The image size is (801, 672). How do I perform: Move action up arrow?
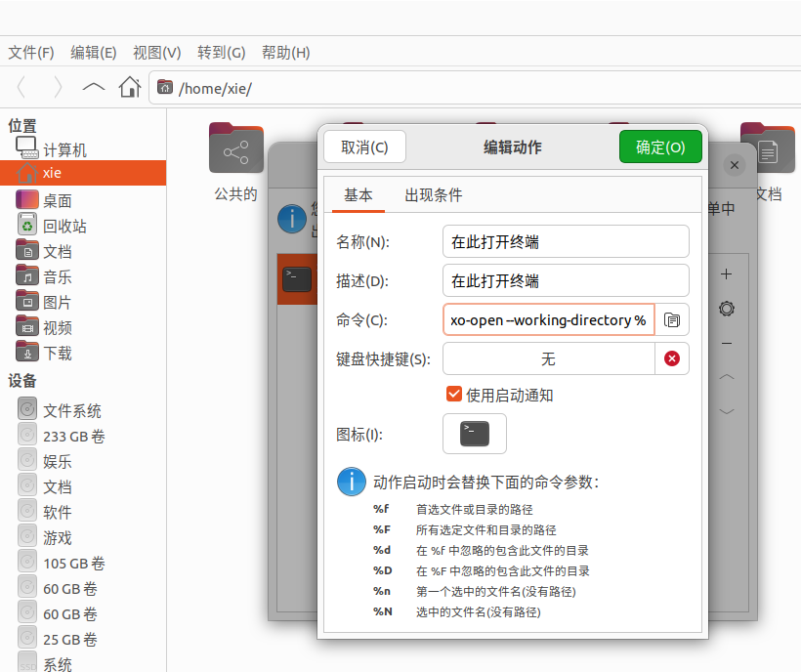pyautogui.click(x=726, y=377)
